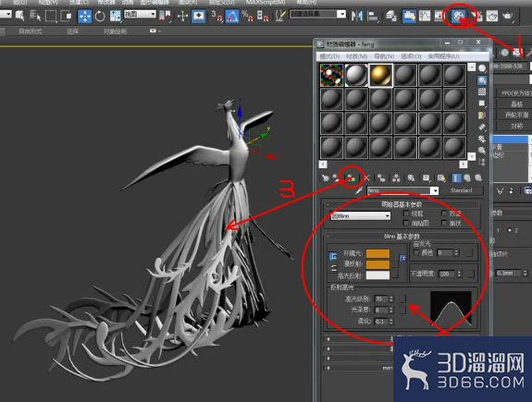Open the Curve Editor

point(425,16)
